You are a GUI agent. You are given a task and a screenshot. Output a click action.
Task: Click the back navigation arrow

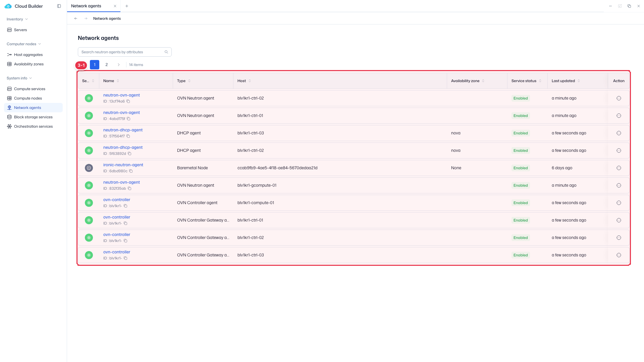click(76, 18)
